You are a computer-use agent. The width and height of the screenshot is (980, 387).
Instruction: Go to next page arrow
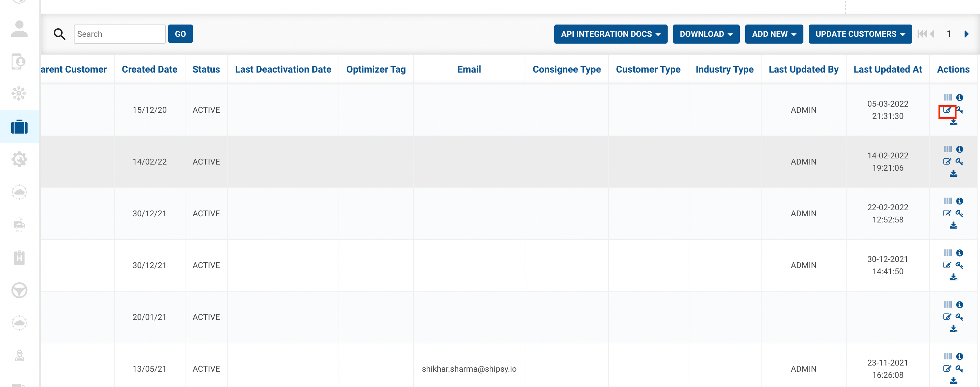[x=966, y=34]
